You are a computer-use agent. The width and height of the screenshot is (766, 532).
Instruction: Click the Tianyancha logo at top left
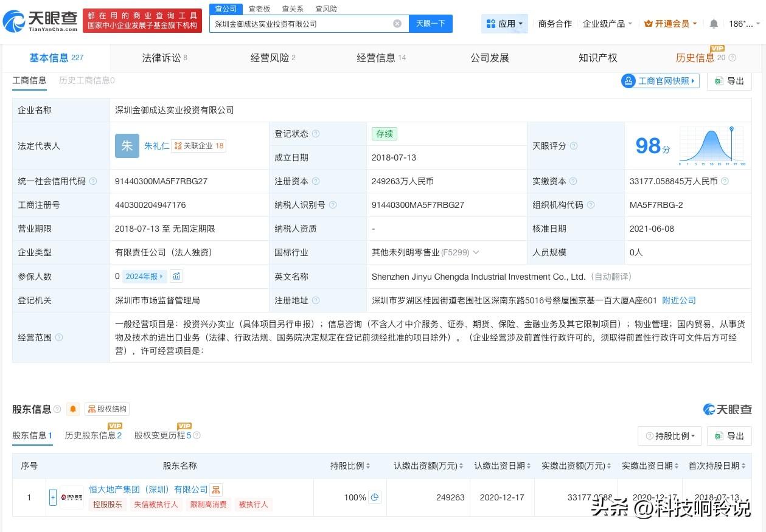click(x=40, y=21)
